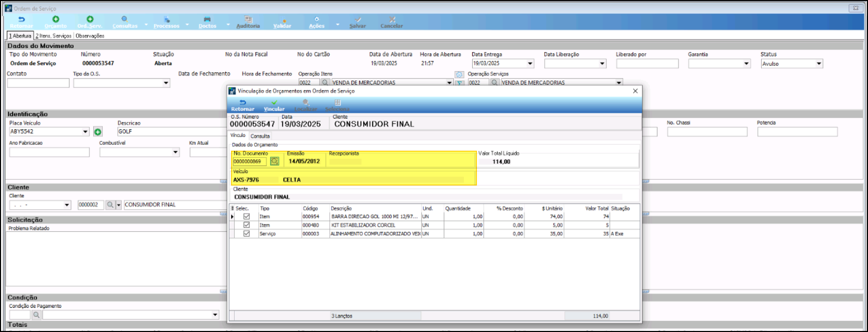
Task: Click the Potencia input field
Action: coord(797,132)
